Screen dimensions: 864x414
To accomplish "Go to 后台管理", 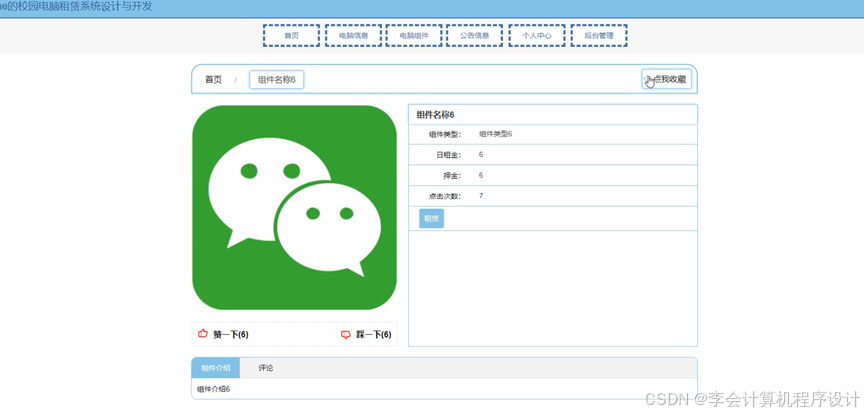I will click(599, 35).
